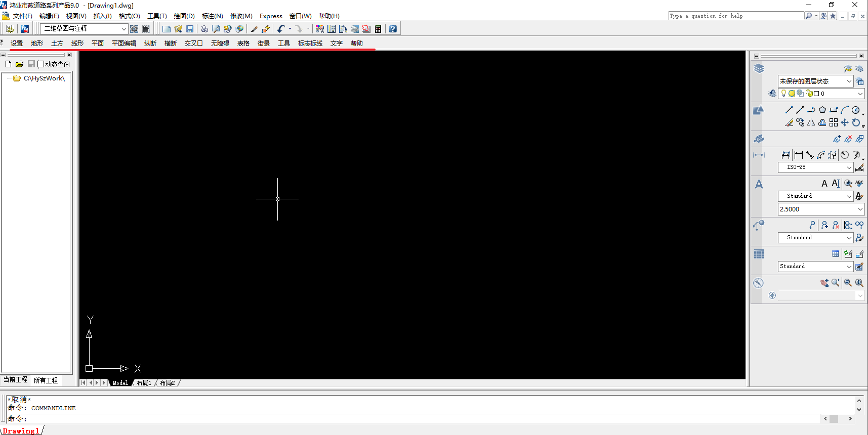Select the C:\HySzWork\ folder tree item
The height and width of the screenshot is (435, 868).
[44, 78]
